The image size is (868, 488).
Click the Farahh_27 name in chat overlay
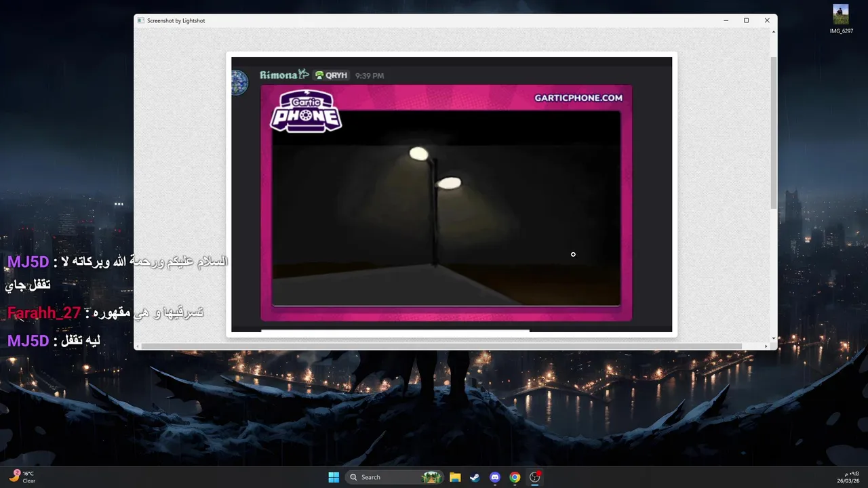pyautogui.click(x=44, y=313)
